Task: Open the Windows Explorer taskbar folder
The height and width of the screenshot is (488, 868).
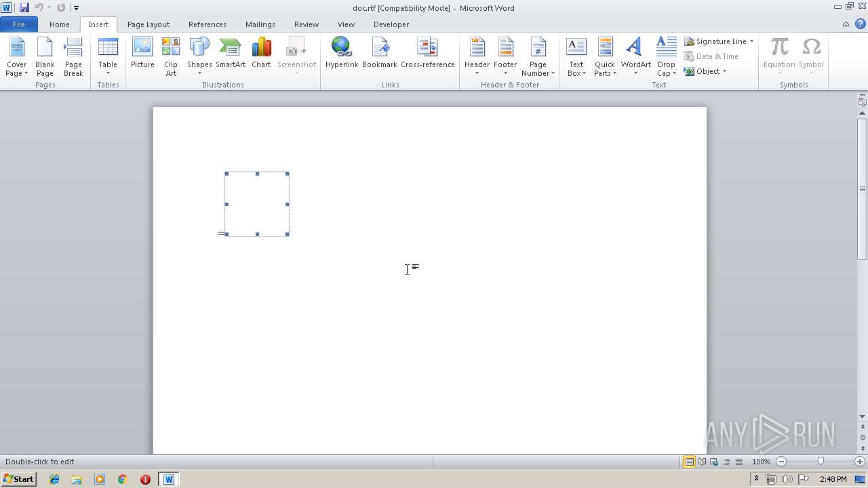Action: (x=77, y=479)
